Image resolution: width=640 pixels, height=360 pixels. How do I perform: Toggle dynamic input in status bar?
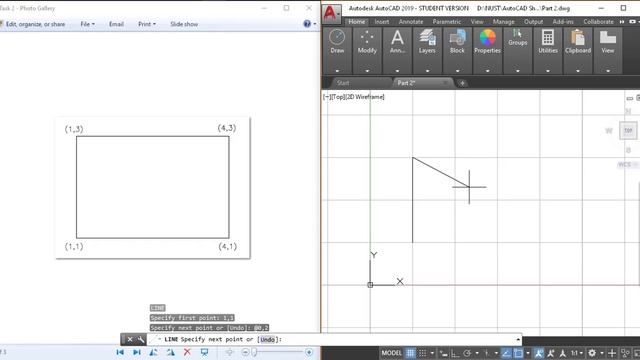[443, 353]
